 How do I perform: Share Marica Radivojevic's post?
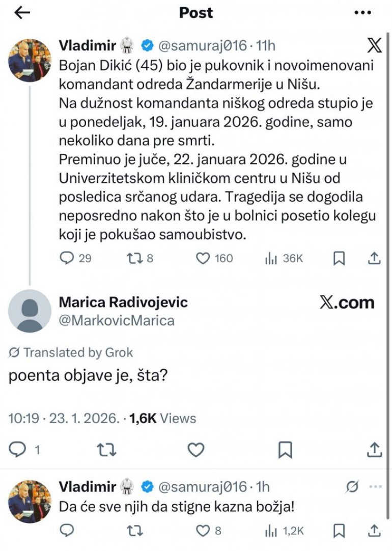374,449
